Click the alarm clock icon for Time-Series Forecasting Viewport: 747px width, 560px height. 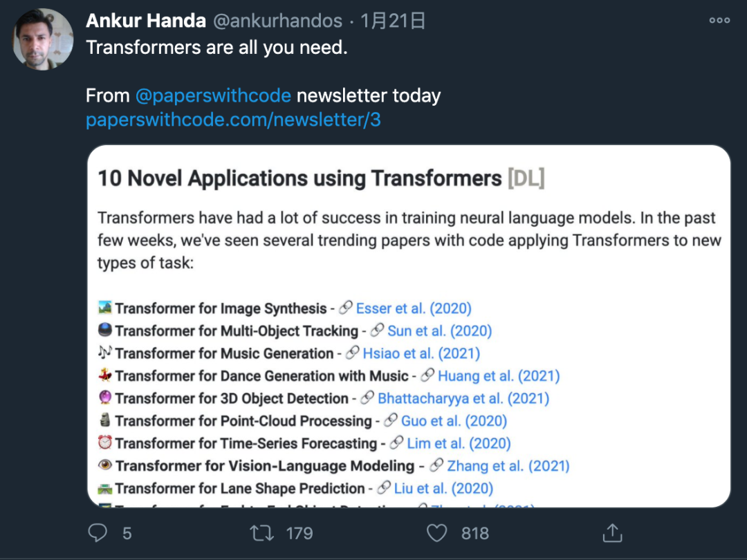(104, 443)
